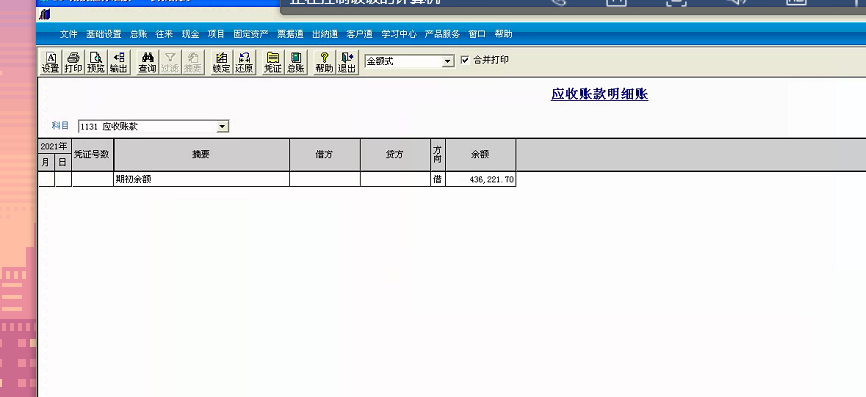Click the 锁定 lock toolbar icon
The width and height of the screenshot is (866, 397).
[221, 62]
